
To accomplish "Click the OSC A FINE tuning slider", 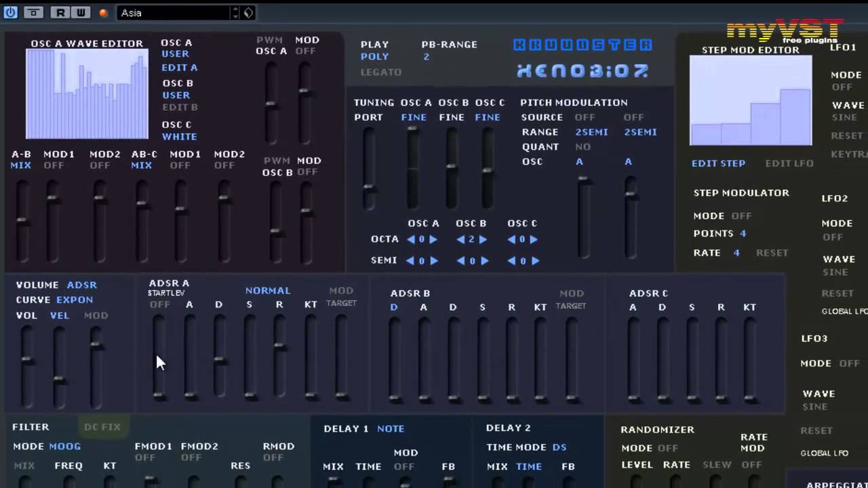I will (412, 168).
